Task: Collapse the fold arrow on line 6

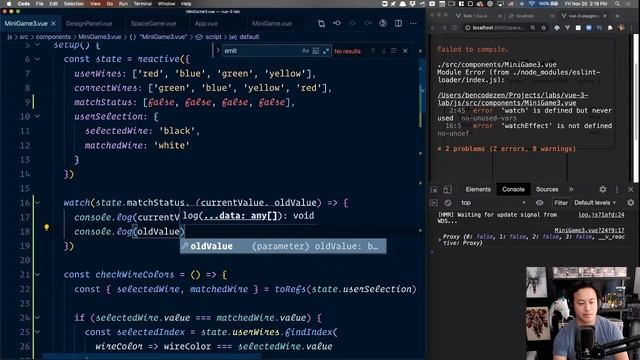Action: pos(38,59)
